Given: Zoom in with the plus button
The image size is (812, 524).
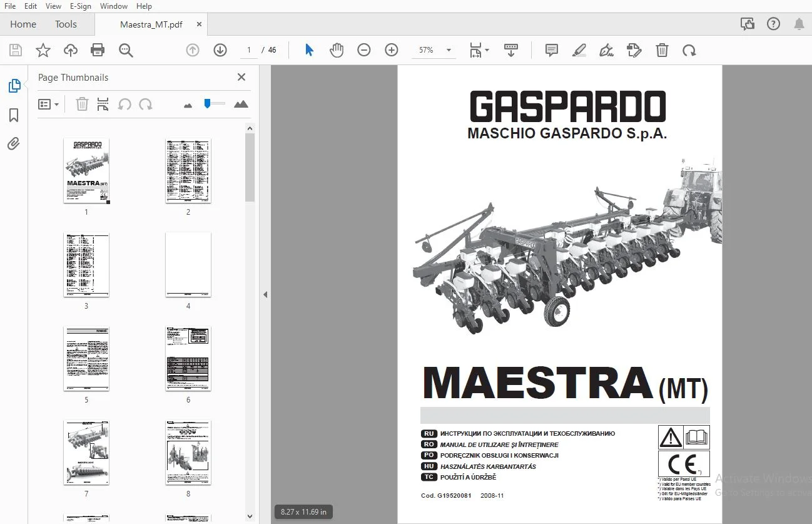Looking at the screenshot, I should pyautogui.click(x=392, y=50).
